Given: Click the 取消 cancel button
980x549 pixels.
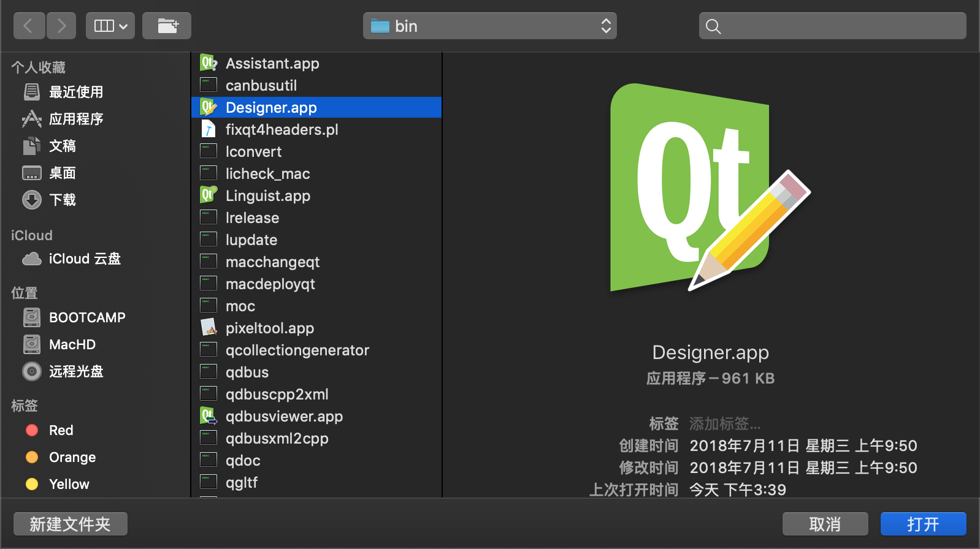Looking at the screenshot, I should (825, 524).
